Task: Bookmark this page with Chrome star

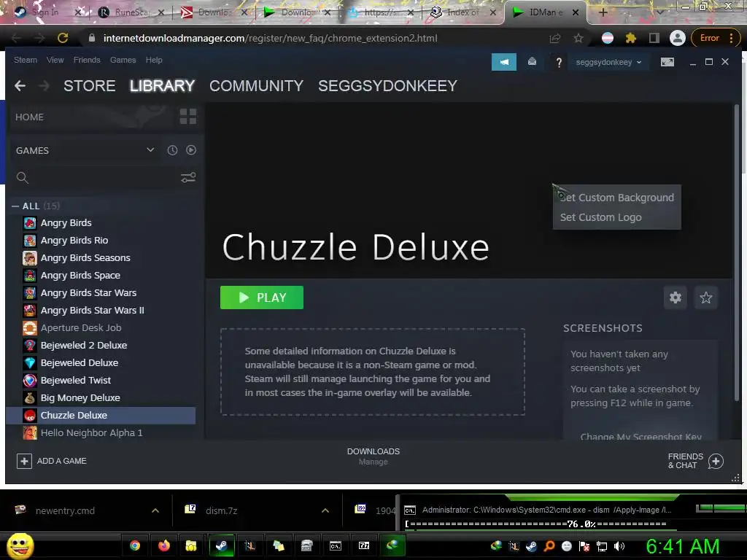Action: pos(578,38)
